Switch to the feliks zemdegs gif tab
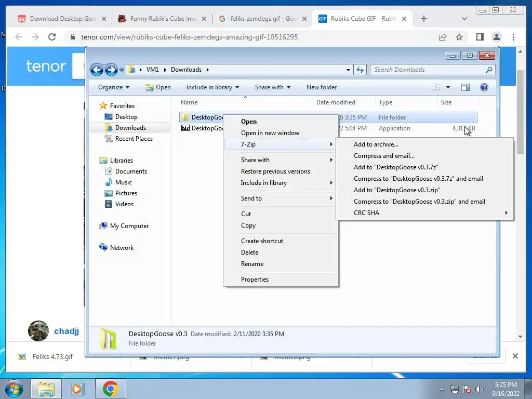Image resolution: width=532 pixels, height=399 pixels. coord(262,19)
